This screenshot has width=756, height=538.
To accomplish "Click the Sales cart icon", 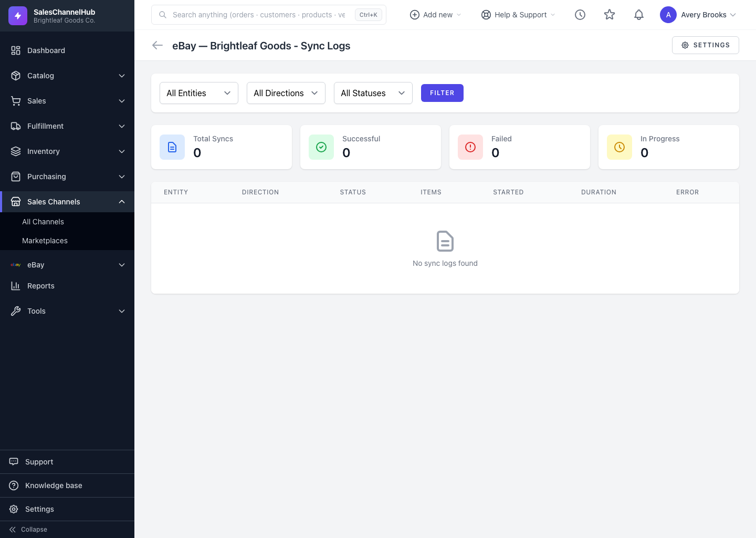I will tap(16, 101).
